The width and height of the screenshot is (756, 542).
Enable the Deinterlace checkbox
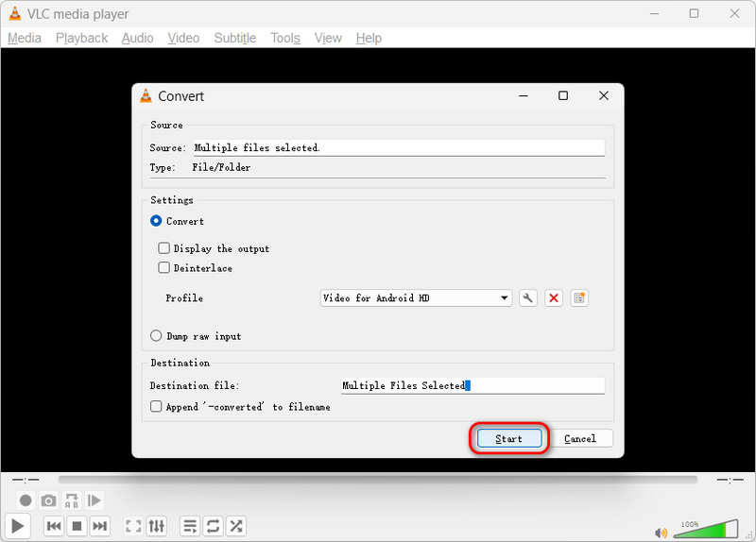click(163, 267)
